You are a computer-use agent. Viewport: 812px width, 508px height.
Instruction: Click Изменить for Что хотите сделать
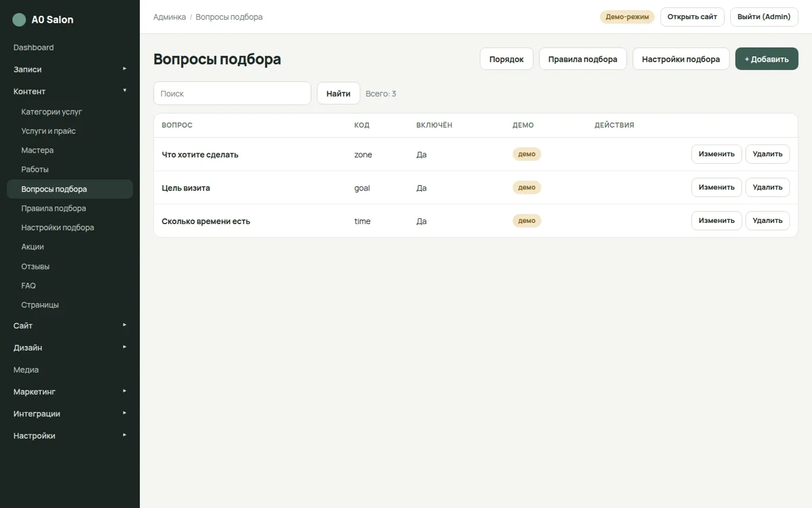[x=716, y=154]
